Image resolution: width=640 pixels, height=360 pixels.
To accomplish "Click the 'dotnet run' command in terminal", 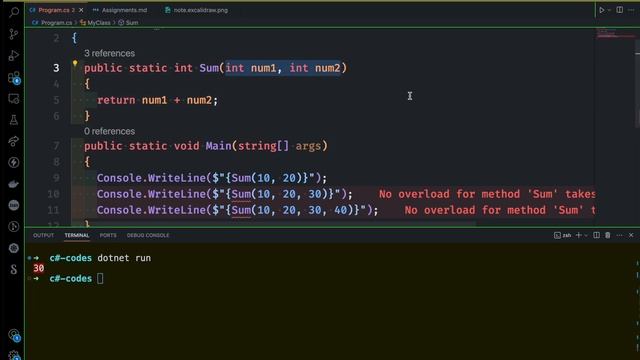I will (x=124, y=258).
